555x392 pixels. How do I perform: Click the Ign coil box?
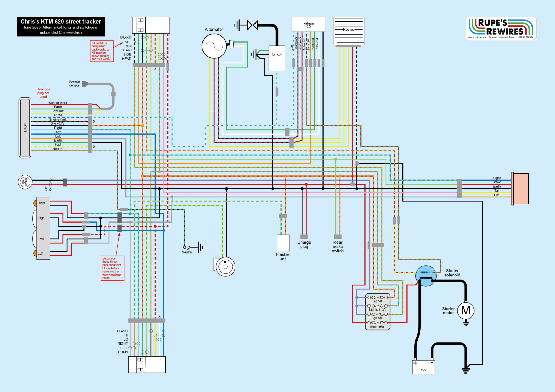[277, 58]
